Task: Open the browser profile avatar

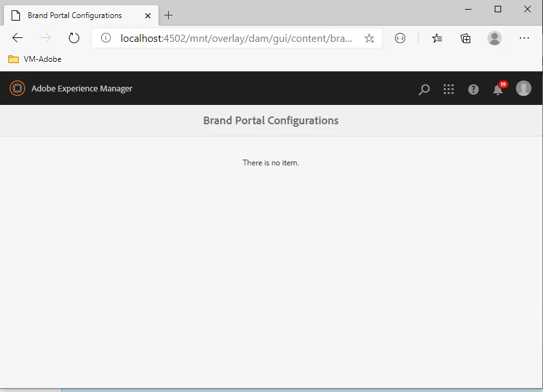Action: click(x=495, y=38)
